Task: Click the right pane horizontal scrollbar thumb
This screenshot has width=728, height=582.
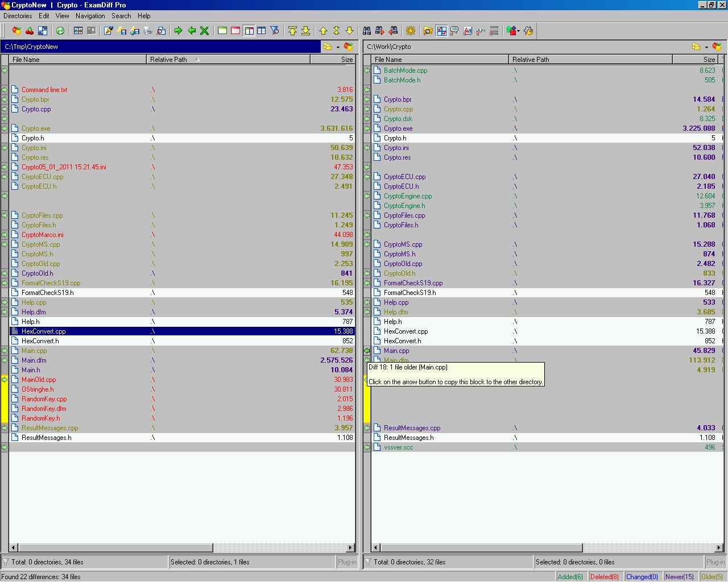Action: click(x=481, y=548)
